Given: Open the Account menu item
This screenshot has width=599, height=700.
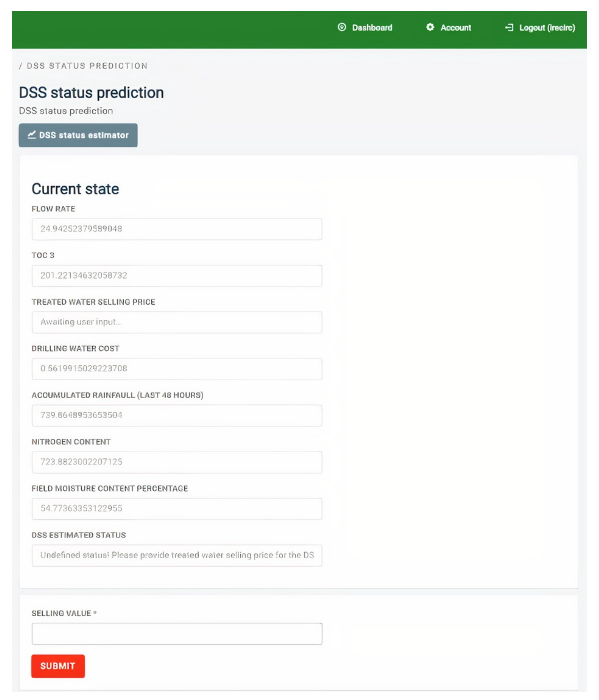Looking at the screenshot, I should [455, 28].
